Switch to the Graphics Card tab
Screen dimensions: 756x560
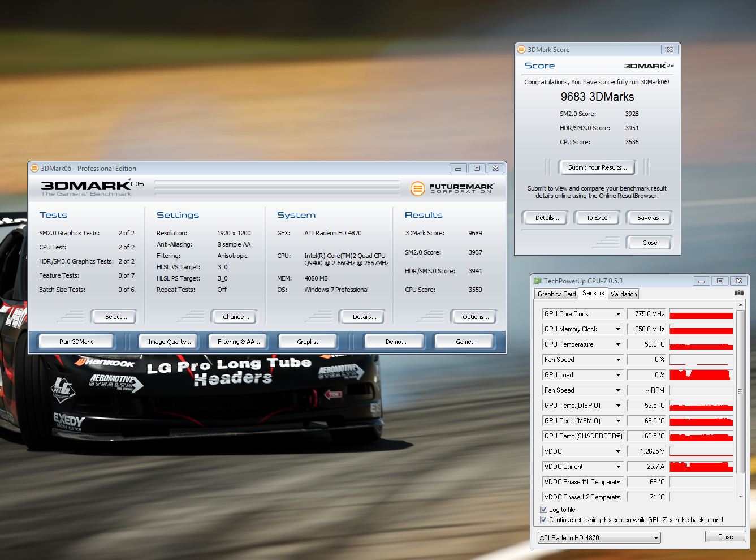click(556, 294)
